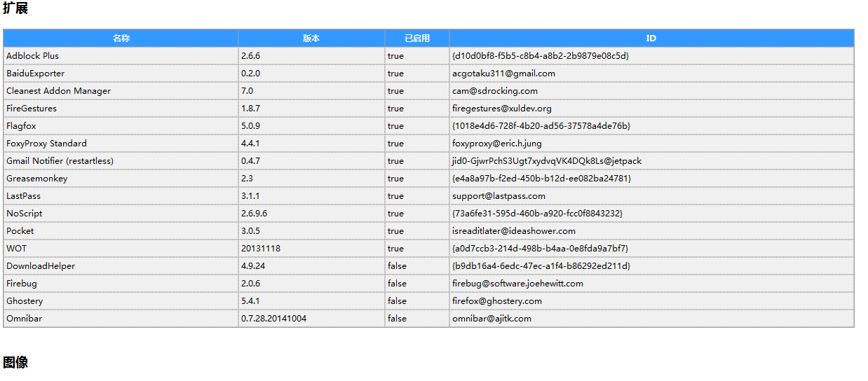Image resolution: width=868 pixels, height=381 pixels.
Task: Select the Ghostery name cell
Action: click(121, 301)
